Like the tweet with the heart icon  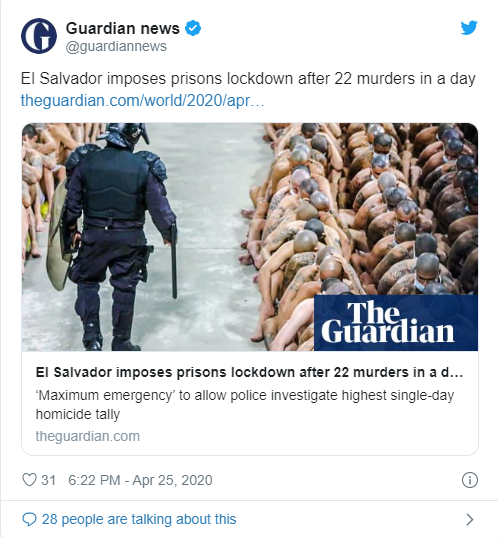point(29,480)
